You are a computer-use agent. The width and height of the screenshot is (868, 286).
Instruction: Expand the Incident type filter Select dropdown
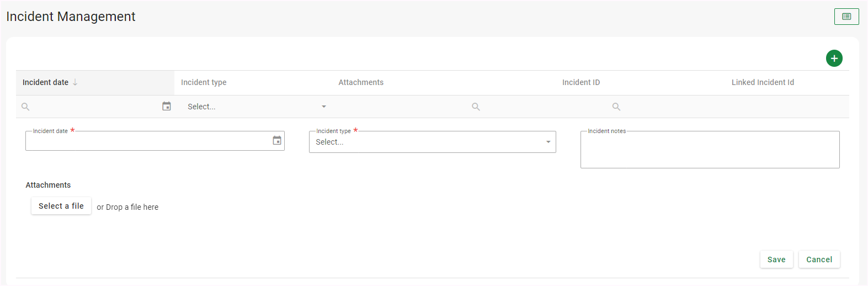[x=323, y=107]
